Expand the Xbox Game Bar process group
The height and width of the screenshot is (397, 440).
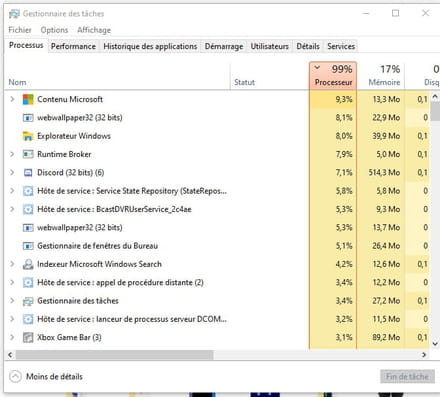12,337
